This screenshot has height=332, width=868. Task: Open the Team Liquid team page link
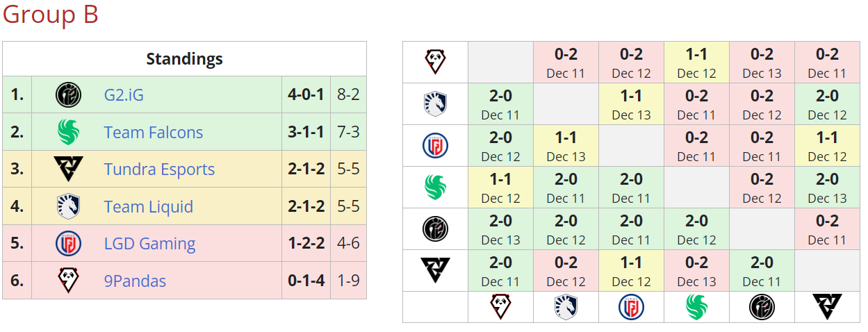coord(148,207)
